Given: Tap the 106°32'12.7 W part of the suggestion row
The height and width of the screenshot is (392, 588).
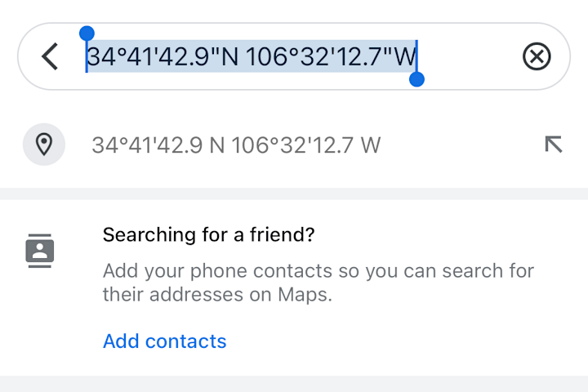Looking at the screenshot, I should point(306,145).
